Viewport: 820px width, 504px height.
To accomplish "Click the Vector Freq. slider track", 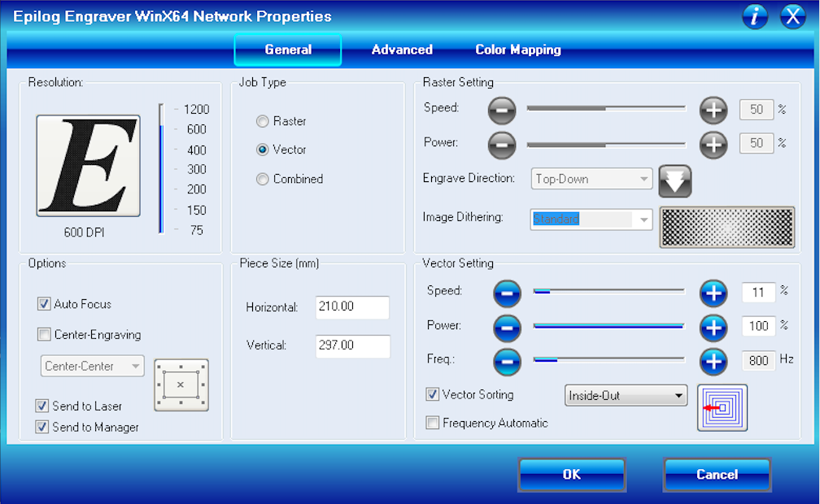I will coord(608,359).
